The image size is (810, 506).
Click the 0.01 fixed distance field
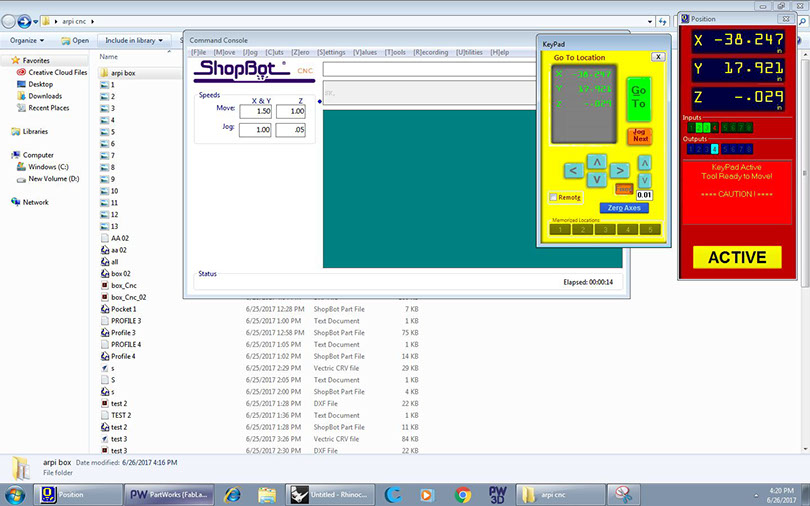click(x=644, y=195)
